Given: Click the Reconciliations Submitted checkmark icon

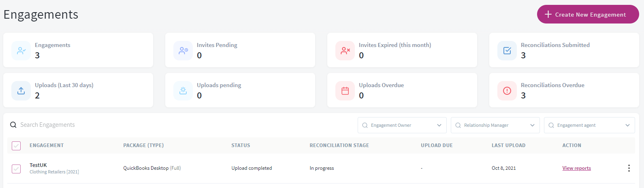Looking at the screenshot, I should click(507, 51).
